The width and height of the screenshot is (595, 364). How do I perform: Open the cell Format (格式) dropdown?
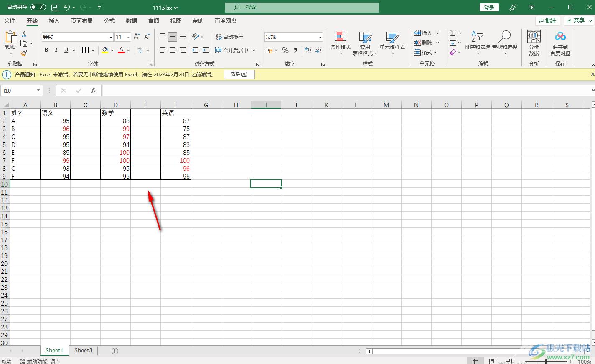pos(425,52)
